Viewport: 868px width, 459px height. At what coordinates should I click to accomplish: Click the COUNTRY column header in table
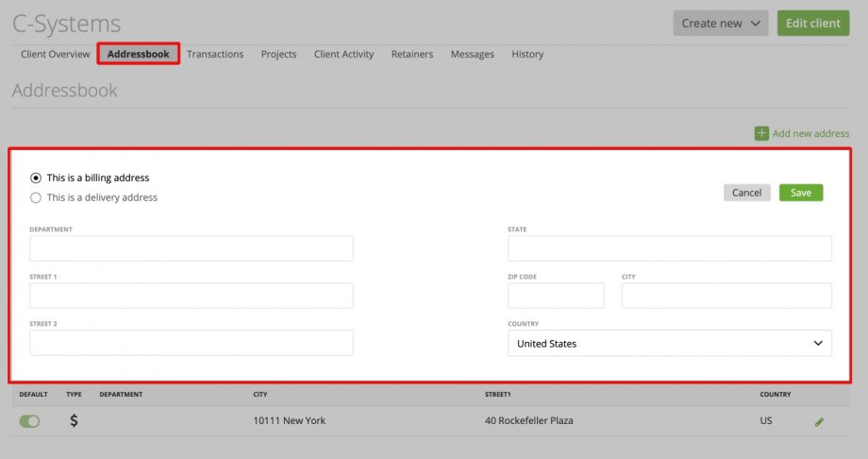pos(775,394)
